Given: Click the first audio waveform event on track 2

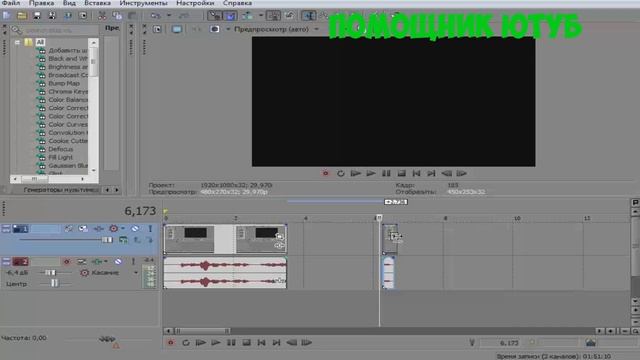Looking at the screenshot, I should tap(225, 273).
